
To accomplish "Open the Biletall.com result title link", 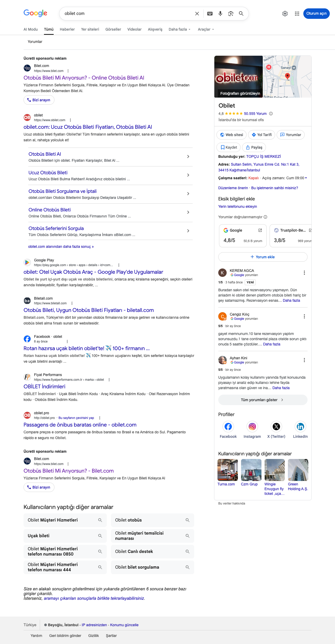I will [x=89, y=310].
